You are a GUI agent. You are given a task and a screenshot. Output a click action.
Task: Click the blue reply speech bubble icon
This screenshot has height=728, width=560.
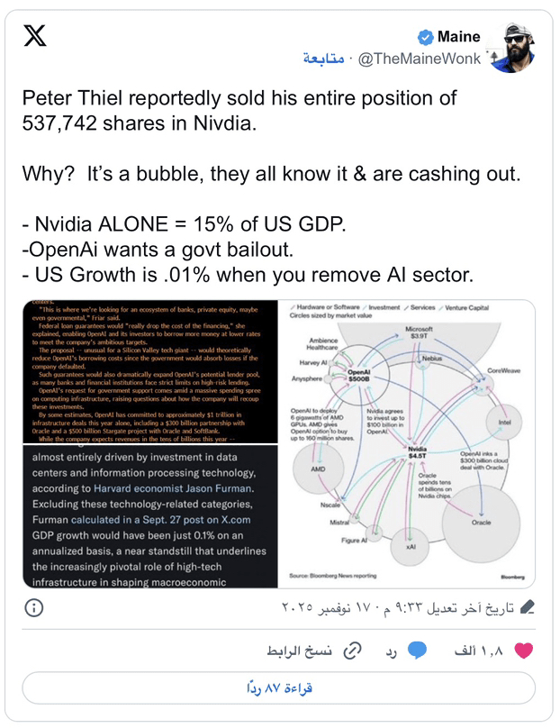tap(417, 650)
